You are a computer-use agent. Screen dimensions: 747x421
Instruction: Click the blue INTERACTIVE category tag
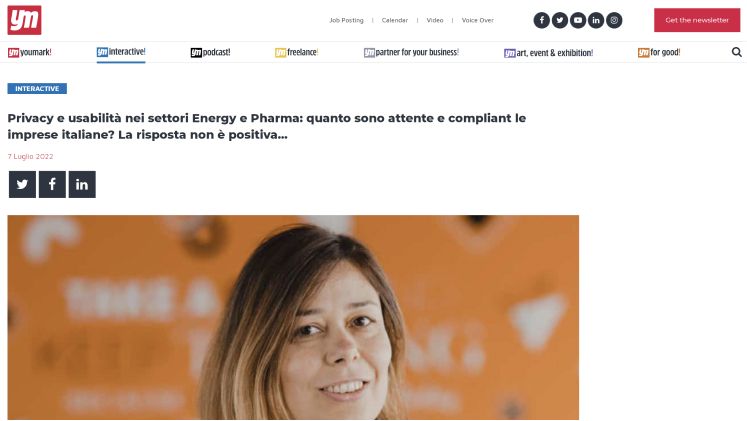(x=37, y=89)
